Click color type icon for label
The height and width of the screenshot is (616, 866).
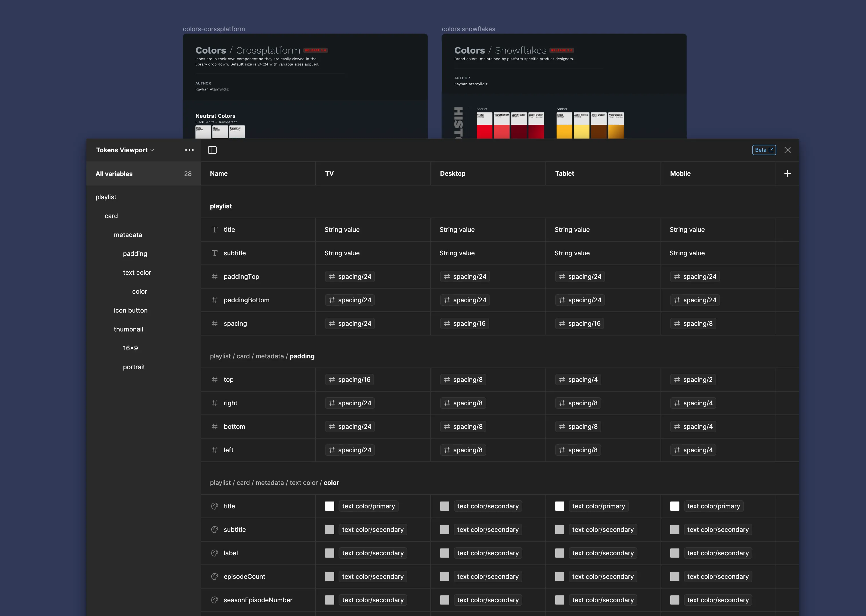pos(215,553)
